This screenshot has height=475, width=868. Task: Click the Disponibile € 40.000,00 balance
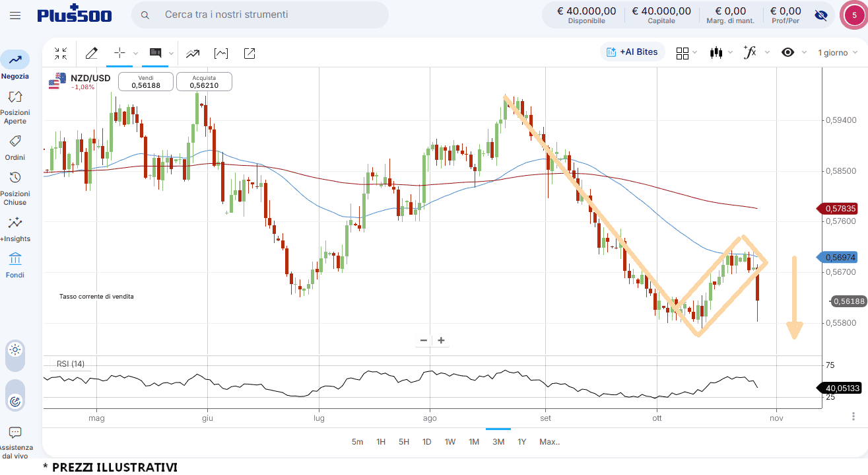click(x=586, y=15)
